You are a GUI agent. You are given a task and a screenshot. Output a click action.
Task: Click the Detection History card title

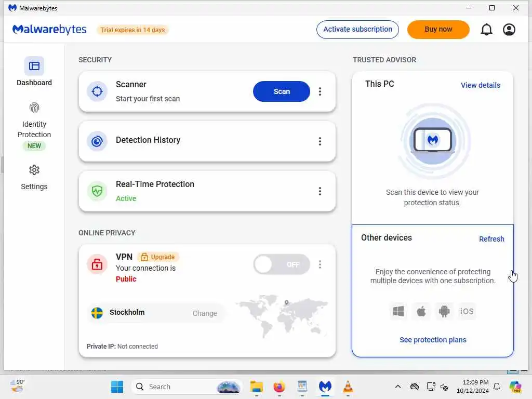tap(148, 140)
